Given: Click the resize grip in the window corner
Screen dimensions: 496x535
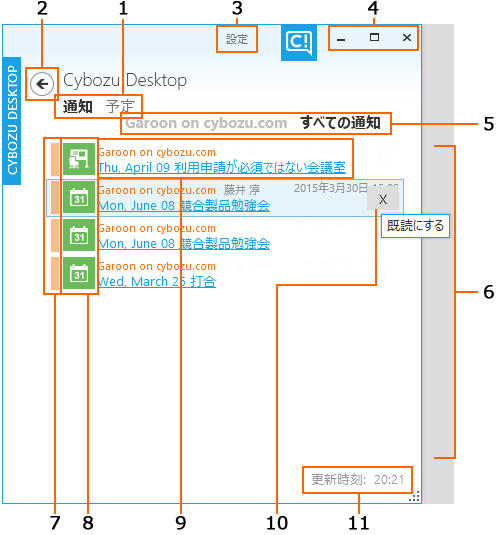Looking at the screenshot, I should (x=414, y=497).
